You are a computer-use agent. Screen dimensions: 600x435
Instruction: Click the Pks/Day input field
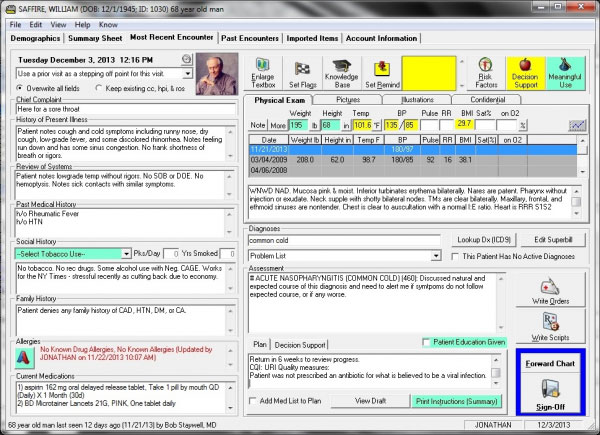click(171, 254)
